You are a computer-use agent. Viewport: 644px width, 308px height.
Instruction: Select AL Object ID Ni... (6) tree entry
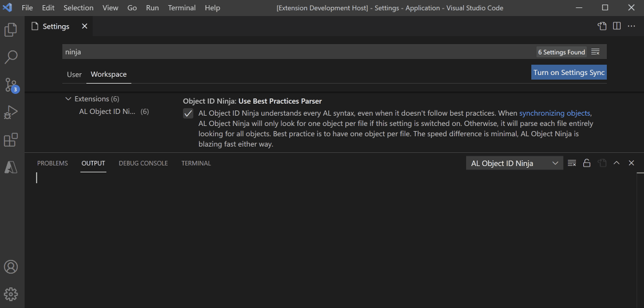114,112
